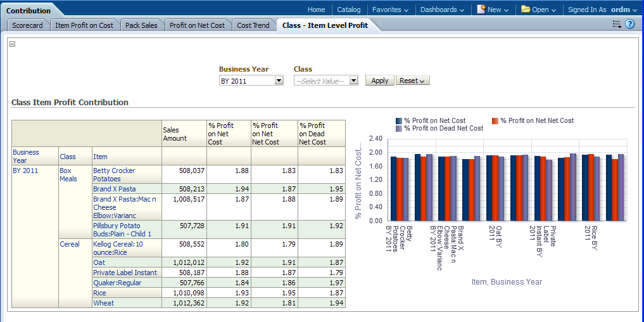Open Betty Crocker Potatoes item link
The width and height of the screenshot is (644, 322).
114,174
